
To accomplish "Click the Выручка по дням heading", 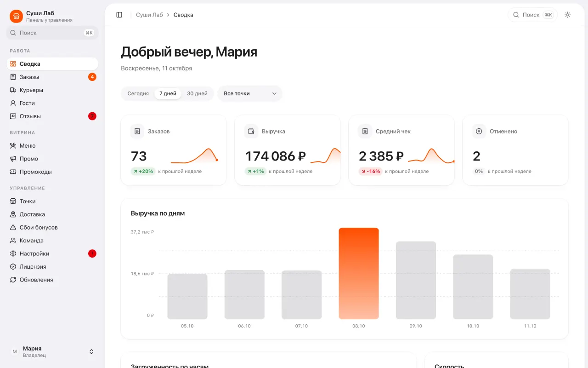I will [158, 213].
